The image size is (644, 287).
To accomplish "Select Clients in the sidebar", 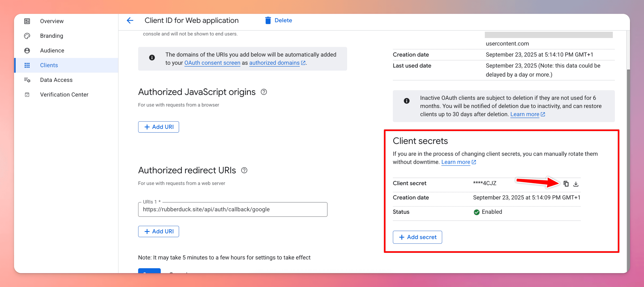I will (x=66, y=65).
